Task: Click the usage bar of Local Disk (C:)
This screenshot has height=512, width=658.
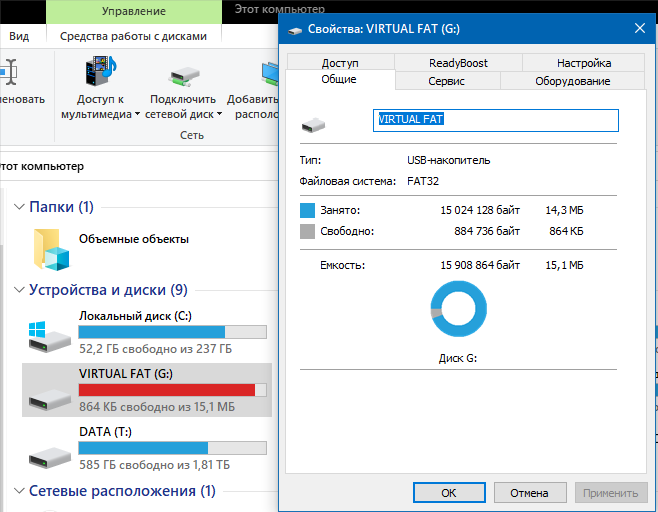Action: point(172,332)
